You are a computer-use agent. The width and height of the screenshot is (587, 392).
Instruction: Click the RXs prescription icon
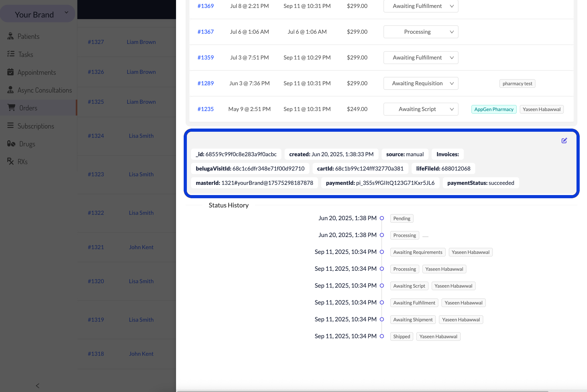point(11,162)
